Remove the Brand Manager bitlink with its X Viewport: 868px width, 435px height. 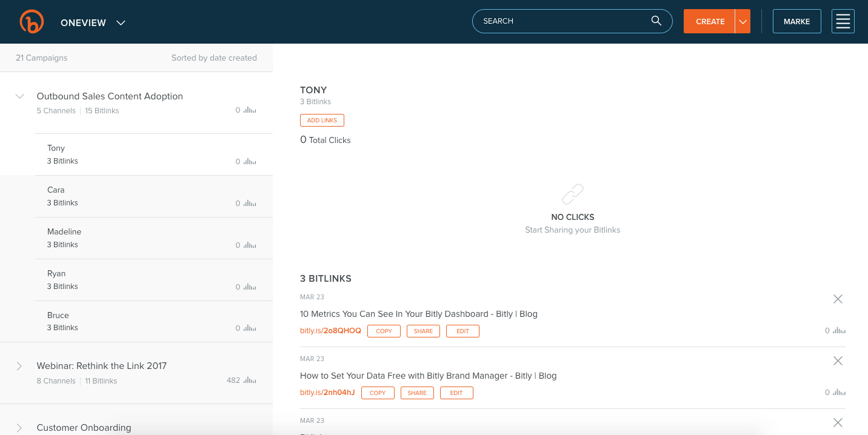(x=838, y=360)
